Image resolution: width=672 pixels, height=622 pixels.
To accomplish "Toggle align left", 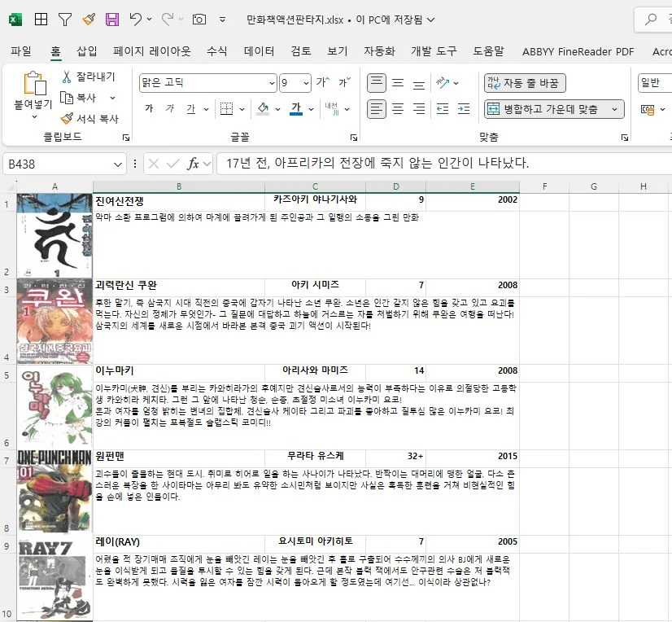I will pos(377,109).
